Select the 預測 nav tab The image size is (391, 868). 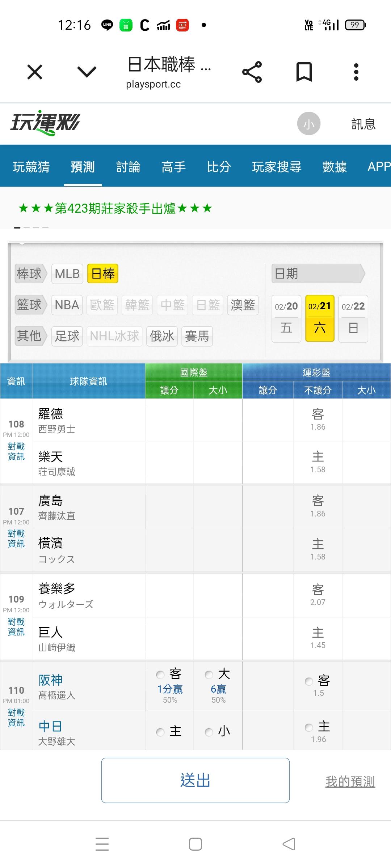click(83, 167)
